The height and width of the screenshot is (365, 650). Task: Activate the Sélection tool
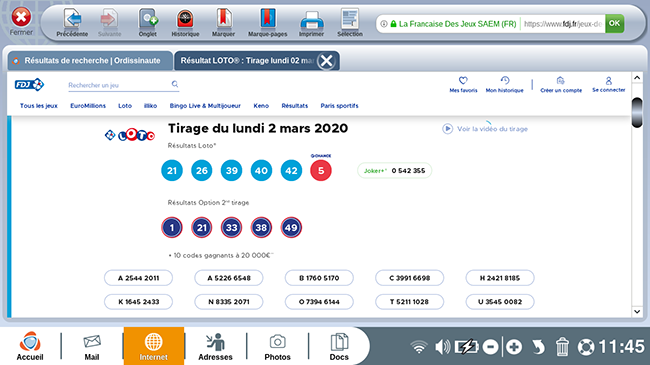[x=350, y=23]
